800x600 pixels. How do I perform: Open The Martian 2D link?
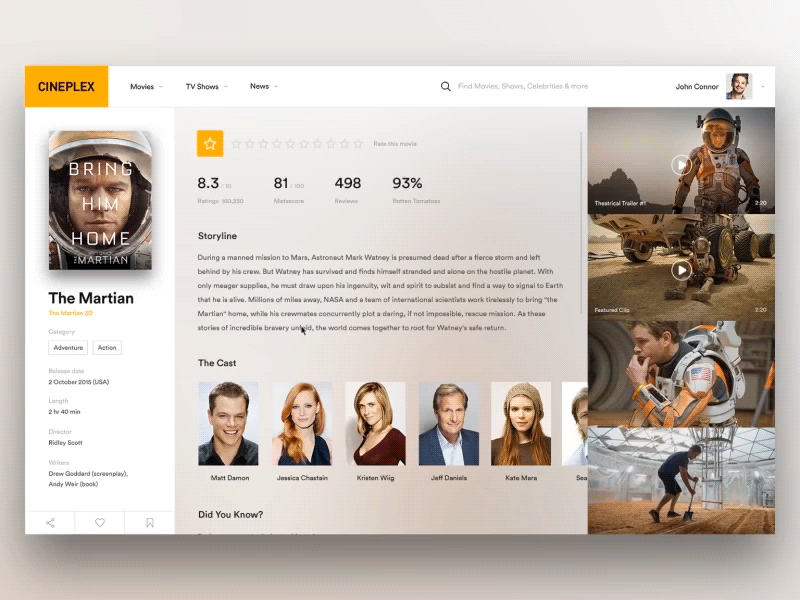(72, 312)
